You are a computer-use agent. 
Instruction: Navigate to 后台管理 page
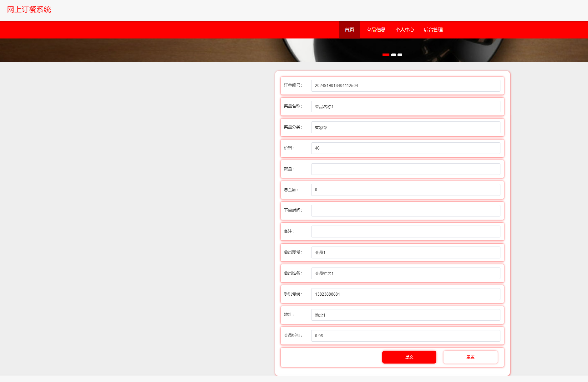coord(433,30)
